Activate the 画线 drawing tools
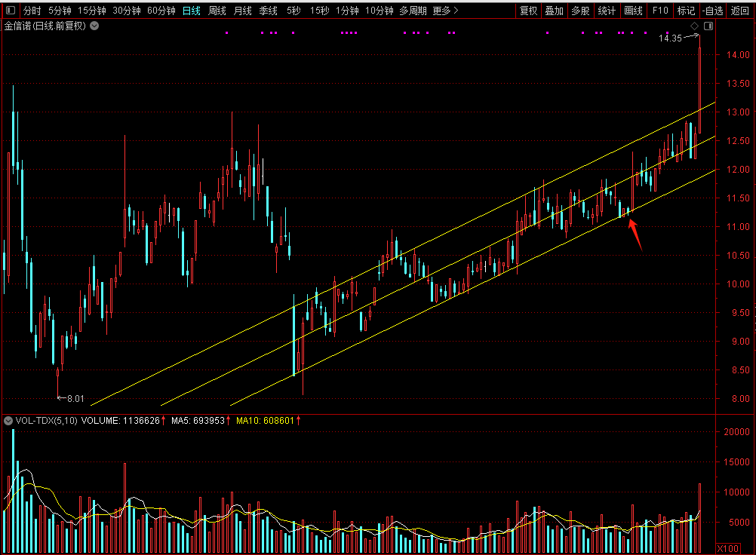 pos(633,11)
